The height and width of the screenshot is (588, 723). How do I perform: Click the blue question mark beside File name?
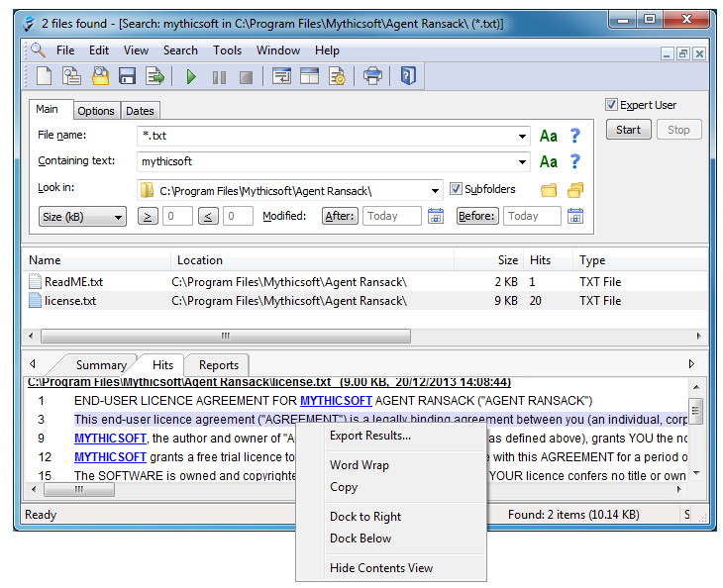(575, 136)
